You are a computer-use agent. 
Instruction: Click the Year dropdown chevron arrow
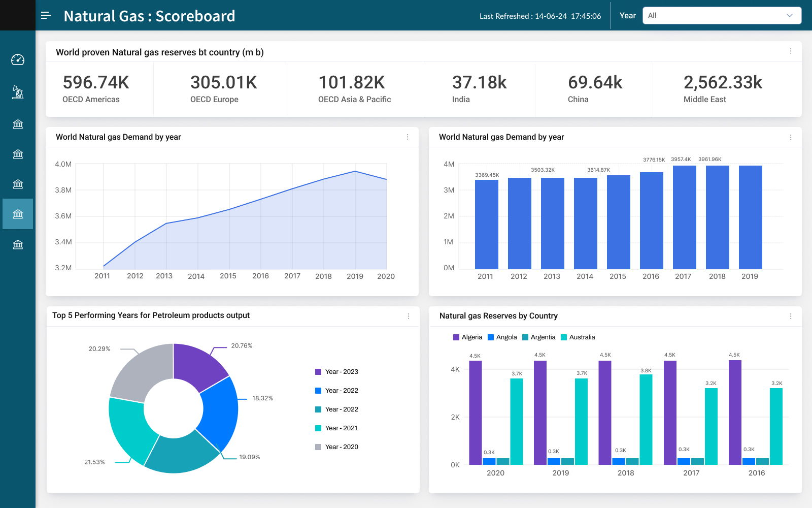click(789, 15)
